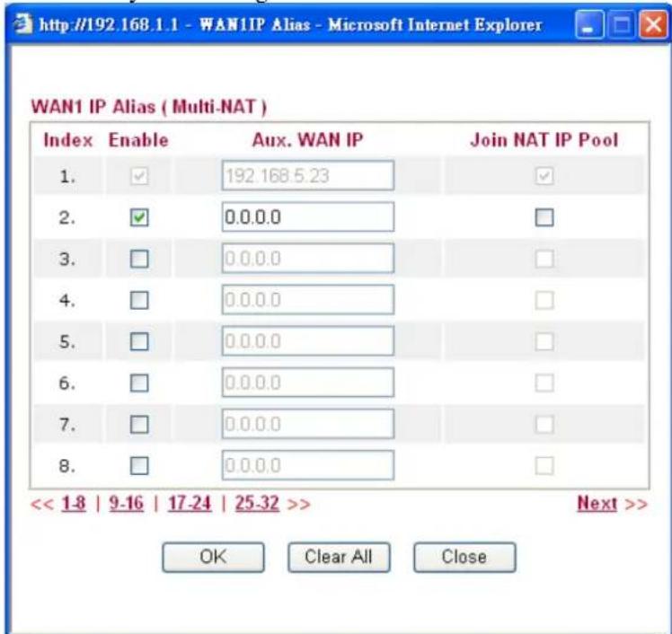Minimize the WAN1 IP Alias window
This screenshot has width=672, height=634.
click(x=589, y=25)
